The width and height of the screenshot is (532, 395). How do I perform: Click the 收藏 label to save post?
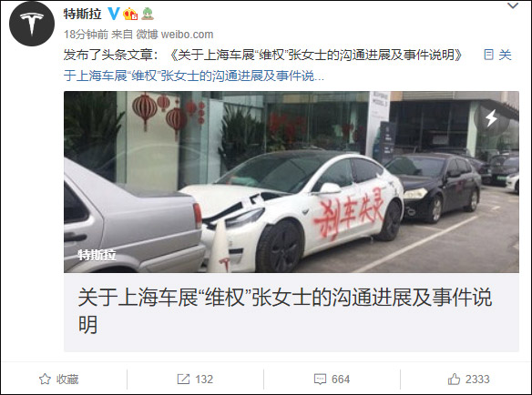click(x=67, y=379)
